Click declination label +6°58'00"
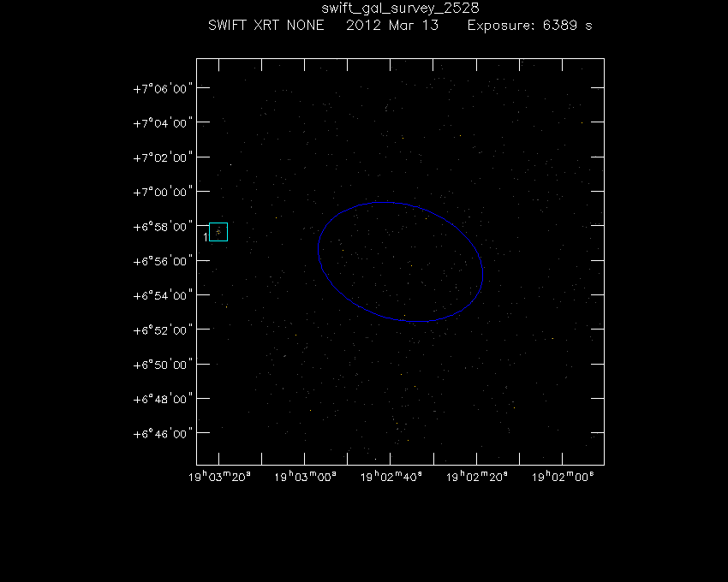 [x=163, y=227]
